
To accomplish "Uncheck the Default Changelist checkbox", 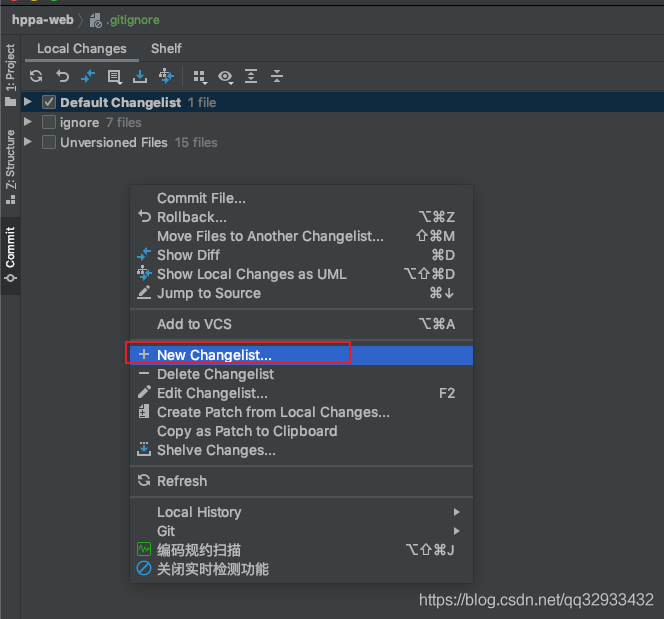I will pyautogui.click(x=49, y=102).
